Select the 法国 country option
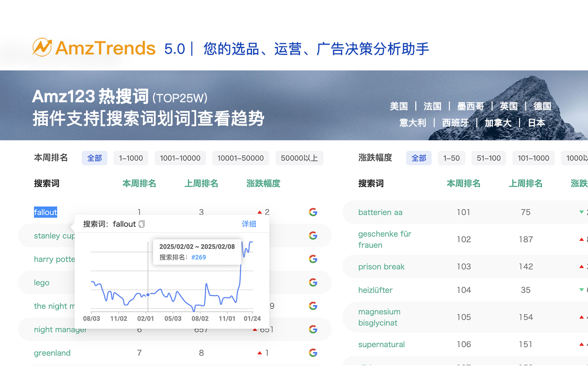 click(x=432, y=106)
